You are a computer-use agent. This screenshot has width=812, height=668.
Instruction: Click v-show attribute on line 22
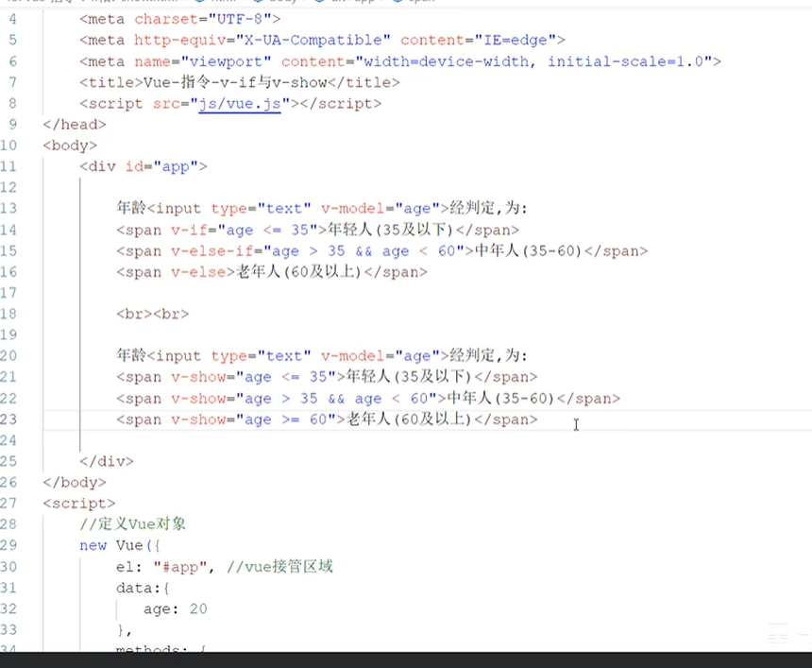coord(198,398)
